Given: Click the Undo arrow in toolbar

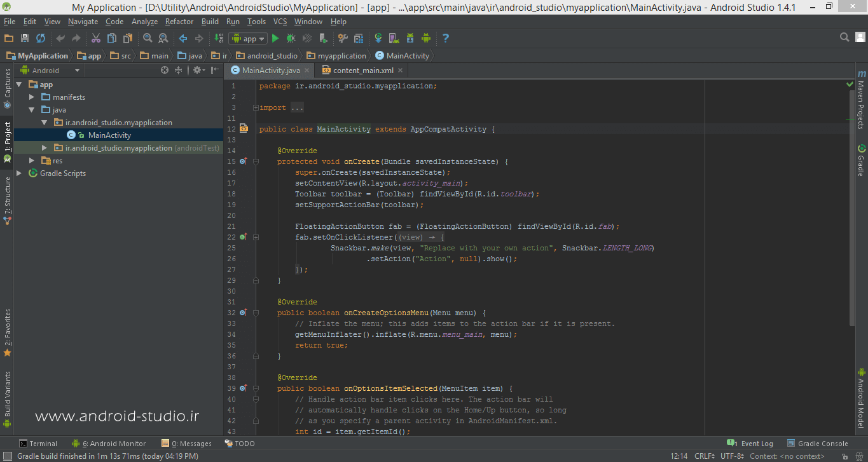Looking at the screenshot, I should tap(60, 38).
